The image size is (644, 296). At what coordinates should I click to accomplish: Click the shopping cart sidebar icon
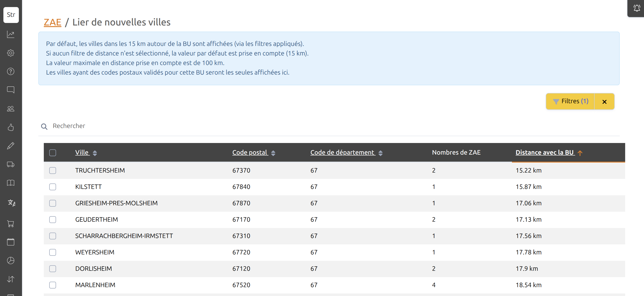10,224
